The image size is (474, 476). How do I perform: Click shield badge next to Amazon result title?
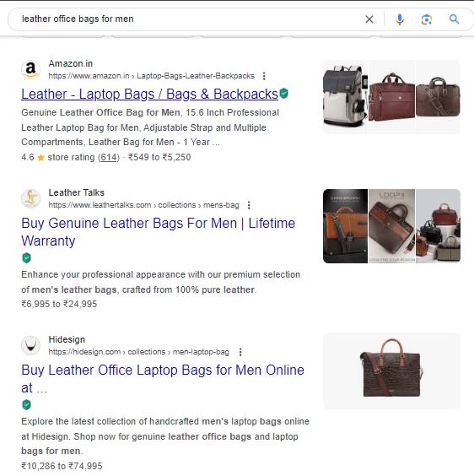click(284, 94)
